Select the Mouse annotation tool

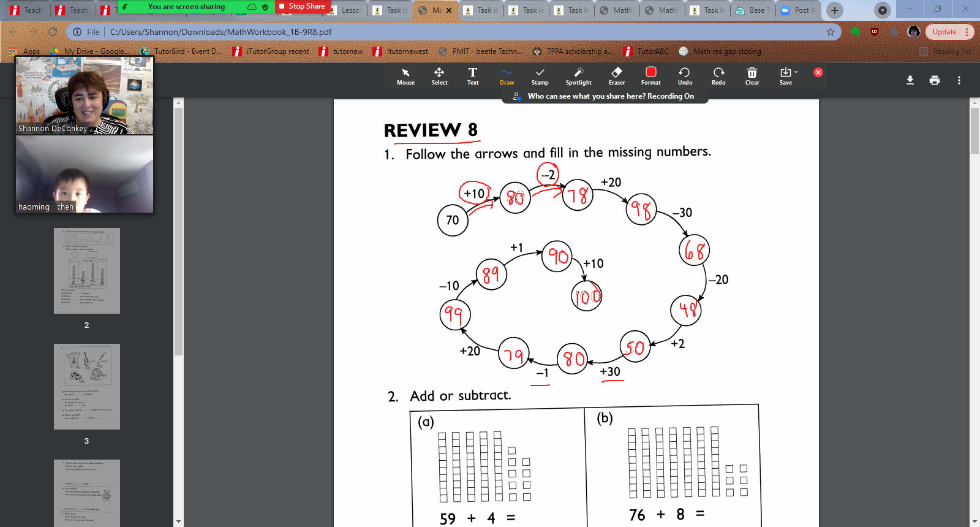405,77
